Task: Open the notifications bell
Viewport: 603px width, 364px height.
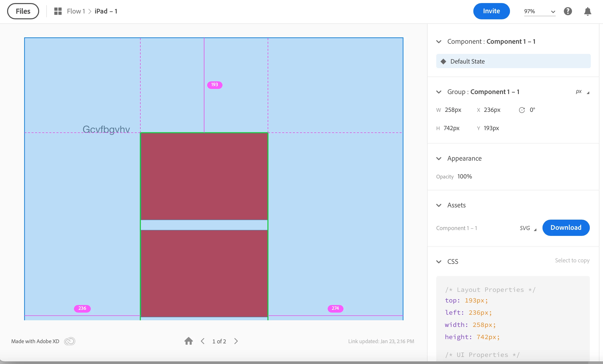Action: click(x=587, y=11)
